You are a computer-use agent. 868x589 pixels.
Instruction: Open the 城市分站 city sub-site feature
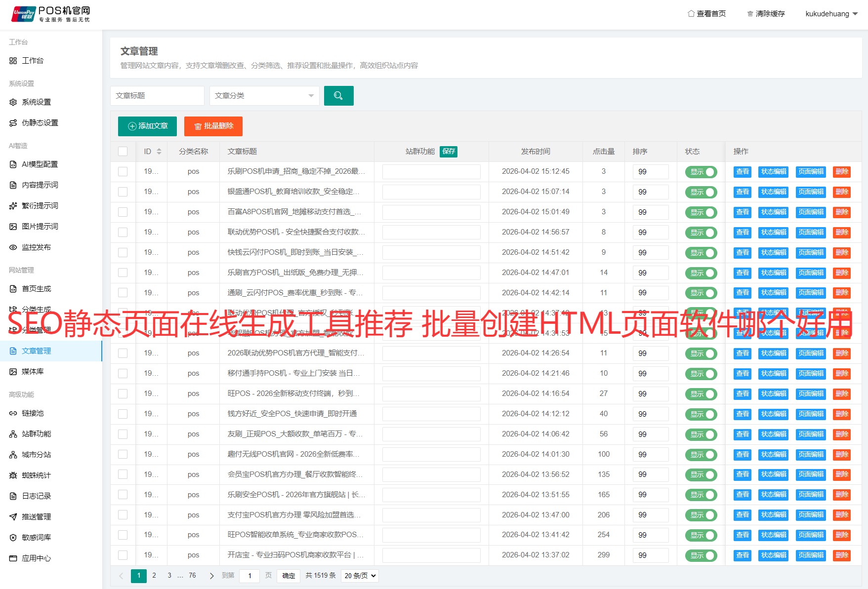[34, 454]
